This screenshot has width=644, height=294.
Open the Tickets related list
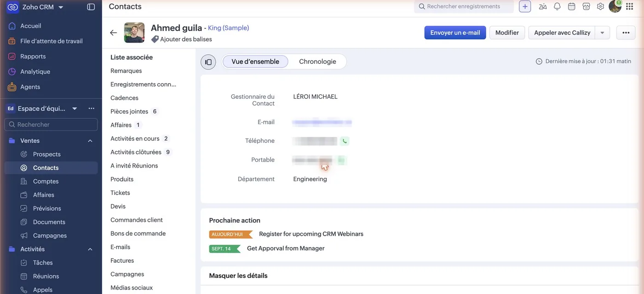tap(120, 192)
